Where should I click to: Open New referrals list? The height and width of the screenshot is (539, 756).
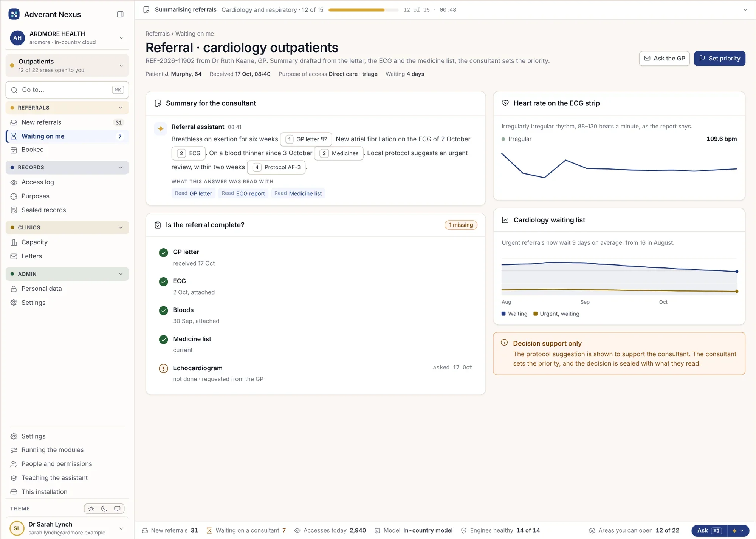point(67,122)
